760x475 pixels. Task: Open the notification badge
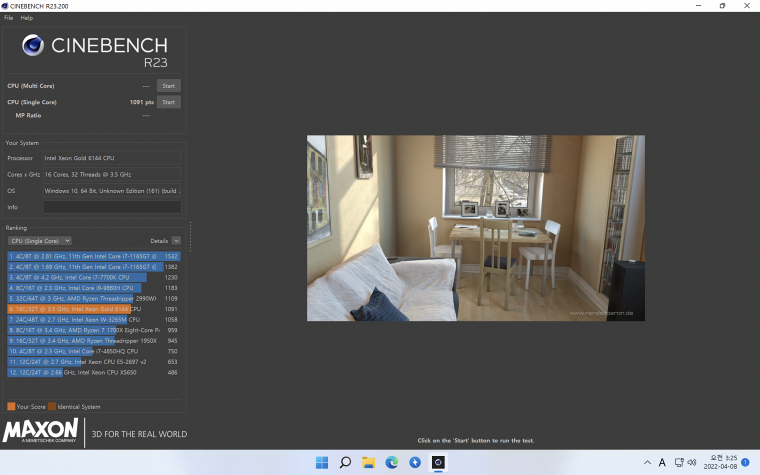[745, 462]
